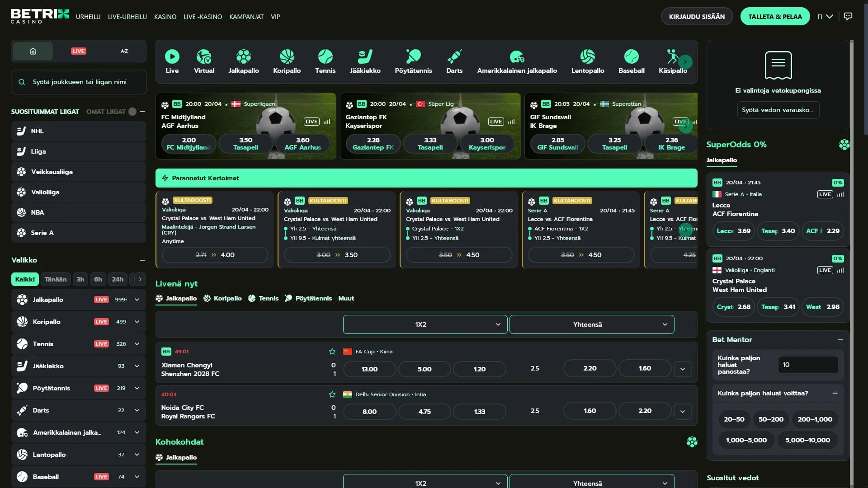Click the BETRIX Casino logo
The image size is (868, 488).
(x=40, y=16)
